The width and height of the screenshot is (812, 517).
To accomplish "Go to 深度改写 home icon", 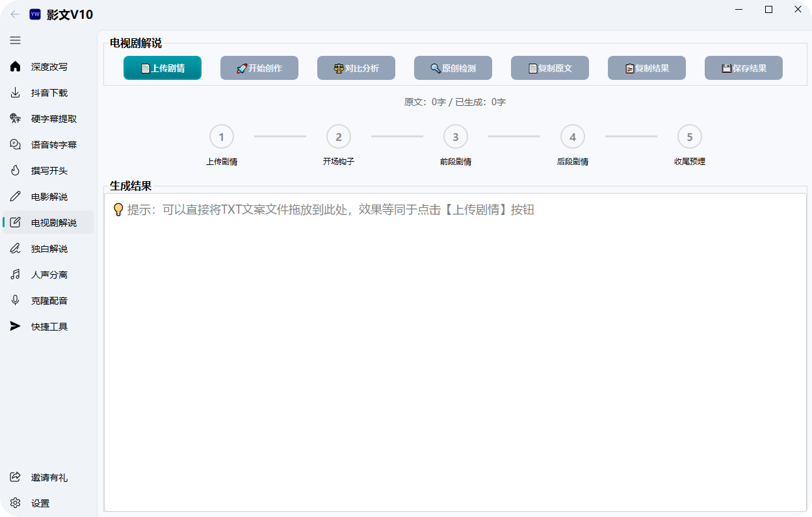I will coord(15,66).
